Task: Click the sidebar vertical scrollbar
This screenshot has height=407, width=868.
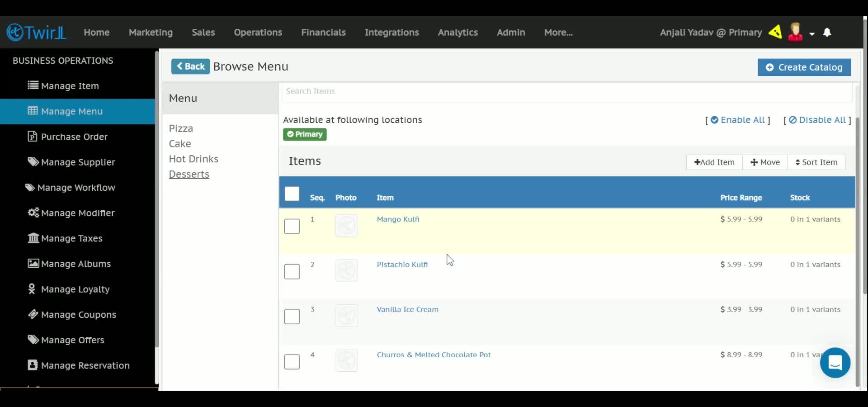Action: pos(156,199)
